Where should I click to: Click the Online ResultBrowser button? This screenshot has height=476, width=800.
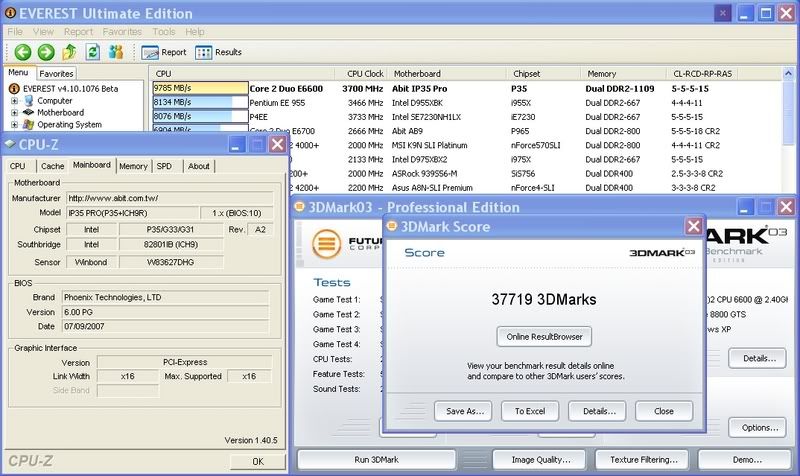click(x=544, y=337)
